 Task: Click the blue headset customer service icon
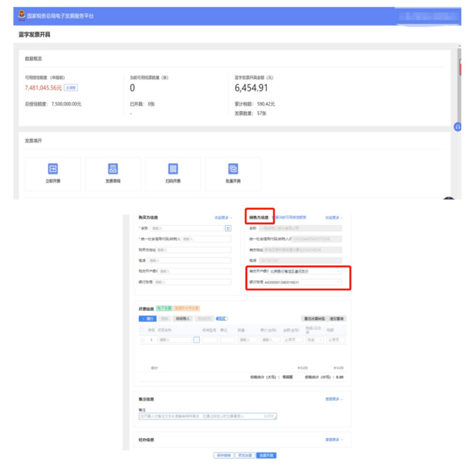(x=458, y=127)
